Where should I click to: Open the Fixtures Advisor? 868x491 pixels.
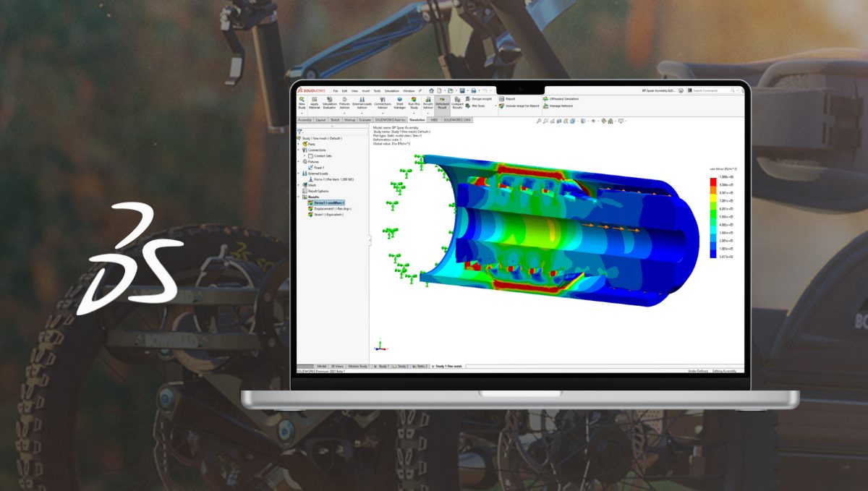tap(344, 103)
